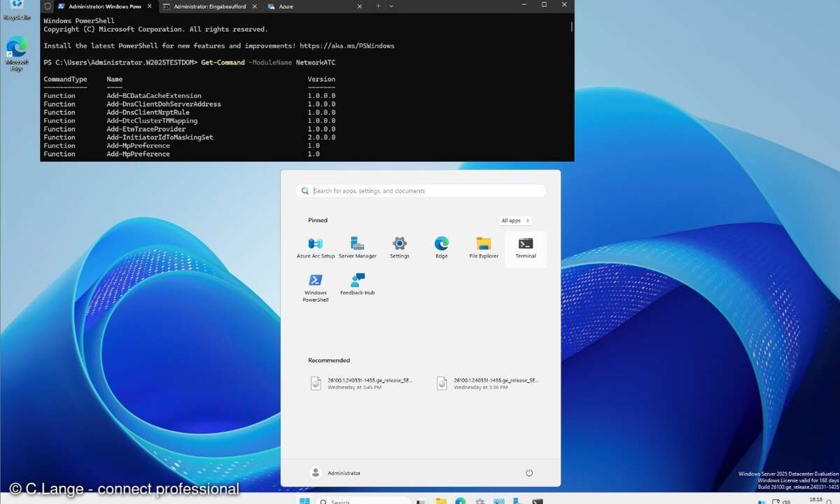Click the Recommended section heading

click(329, 360)
